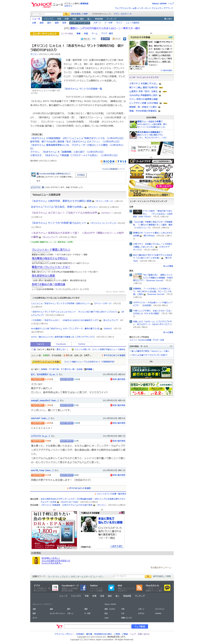Sort comments by そう思う順
The image size is (204, 644).
point(54,369)
